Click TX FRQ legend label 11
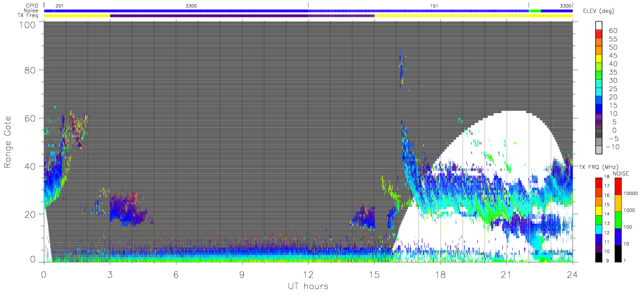 607,242
